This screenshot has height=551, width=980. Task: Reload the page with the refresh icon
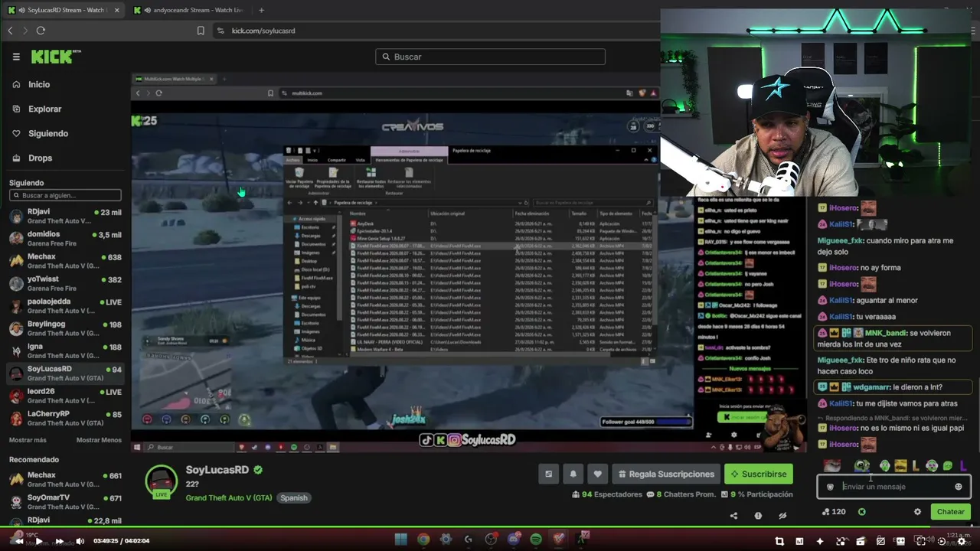click(x=41, y=31)
